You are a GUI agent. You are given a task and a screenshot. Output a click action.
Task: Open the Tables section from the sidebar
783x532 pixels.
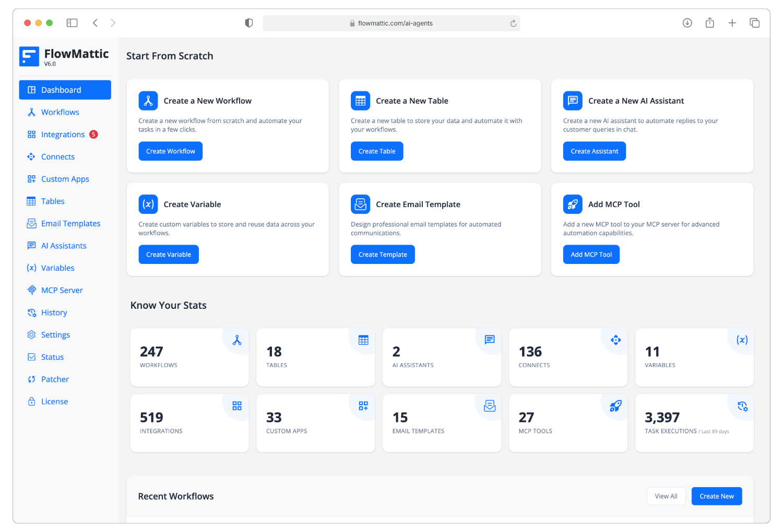52,201
